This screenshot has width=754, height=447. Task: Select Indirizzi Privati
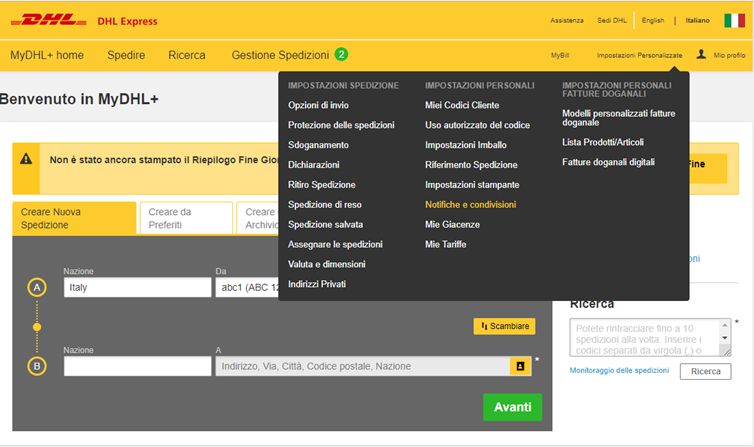(317, 284)
